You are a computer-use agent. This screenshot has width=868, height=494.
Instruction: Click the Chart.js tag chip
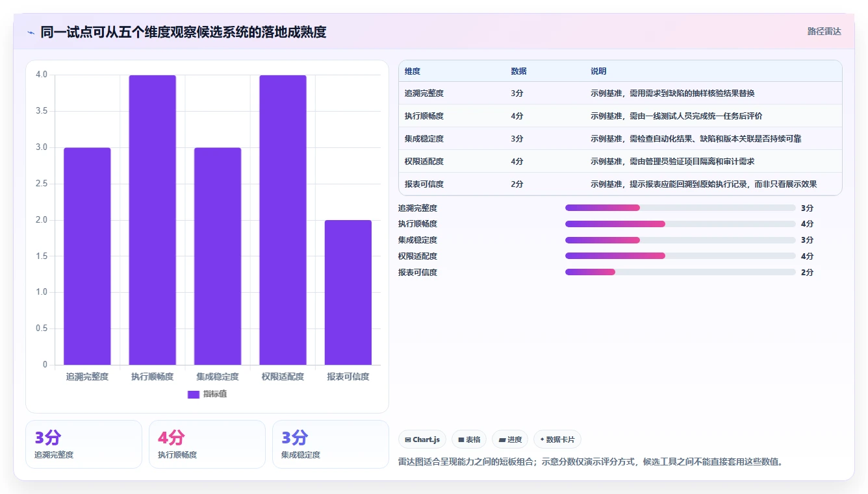pos(422,439)
